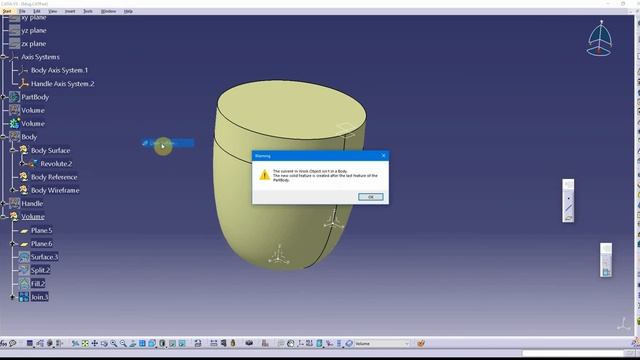
Task: Open the Shading view mode icon
Action: [162, 344]
